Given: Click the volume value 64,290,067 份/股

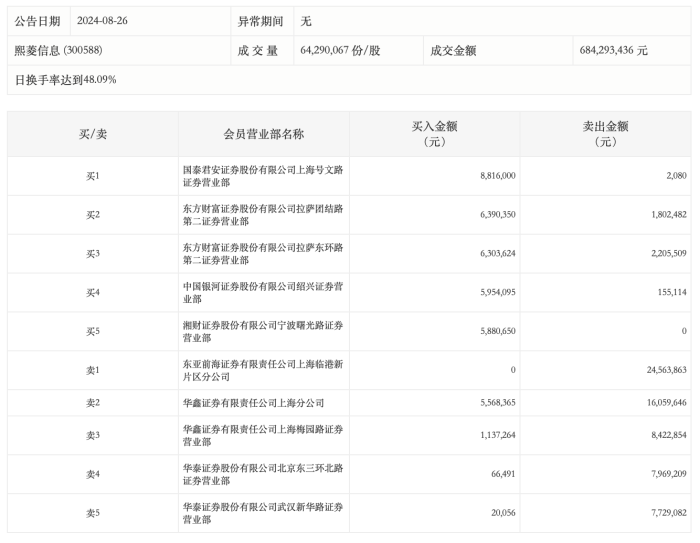Looking at the screenshot, I should [340, 50].
